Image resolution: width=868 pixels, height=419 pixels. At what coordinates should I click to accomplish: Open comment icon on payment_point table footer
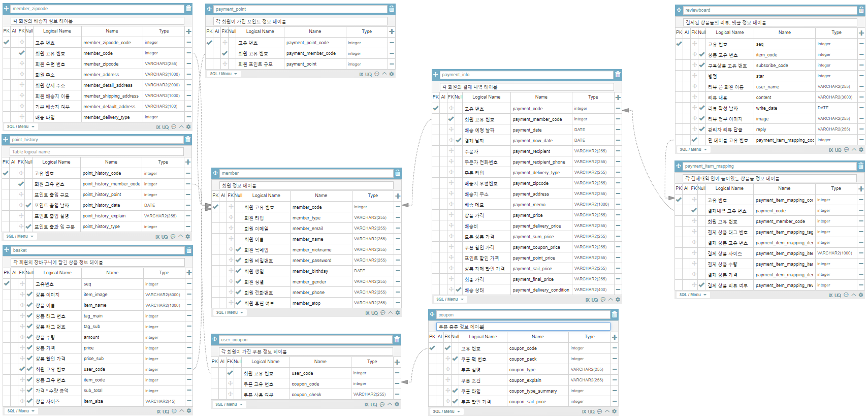(377, 74)
